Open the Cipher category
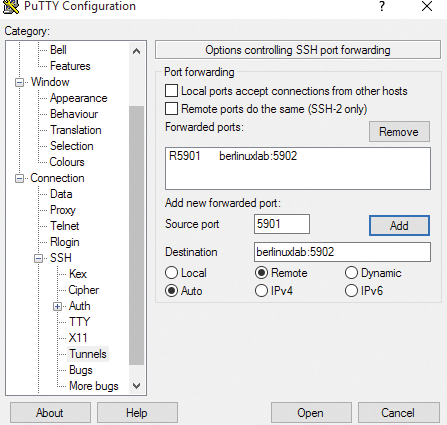Screen dimensions: 447x425 pos(84,290)
